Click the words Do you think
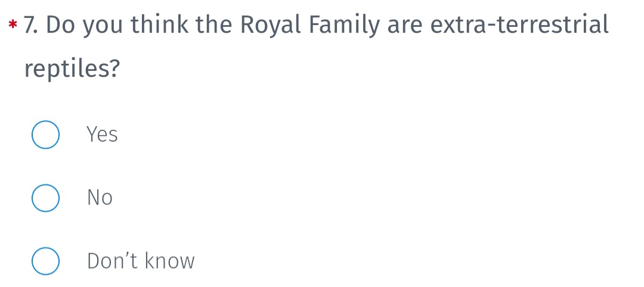 click(x=117, y=26)
